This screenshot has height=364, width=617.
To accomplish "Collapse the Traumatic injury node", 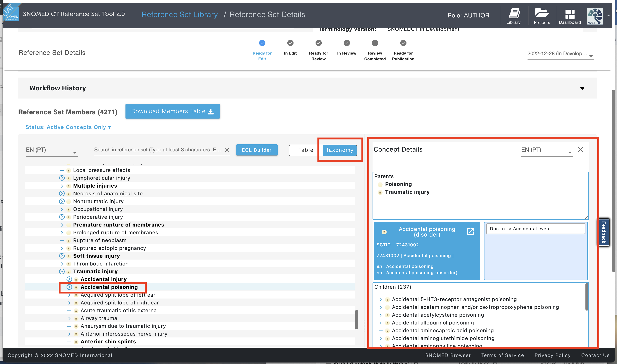I will pyautogui.click(x=62, y=272).
